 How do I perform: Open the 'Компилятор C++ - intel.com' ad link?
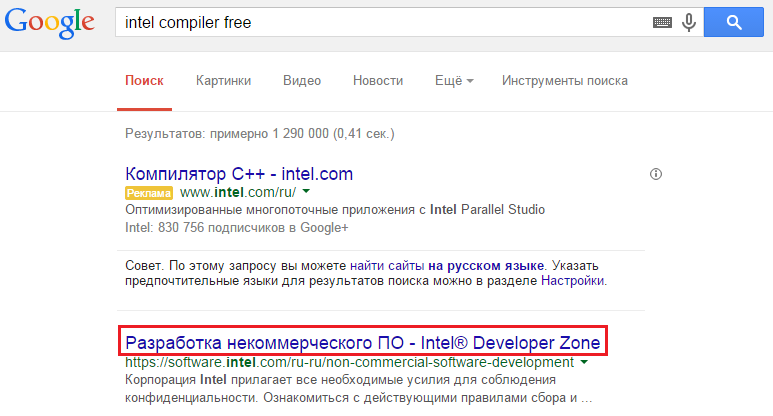tap(239, 174)
